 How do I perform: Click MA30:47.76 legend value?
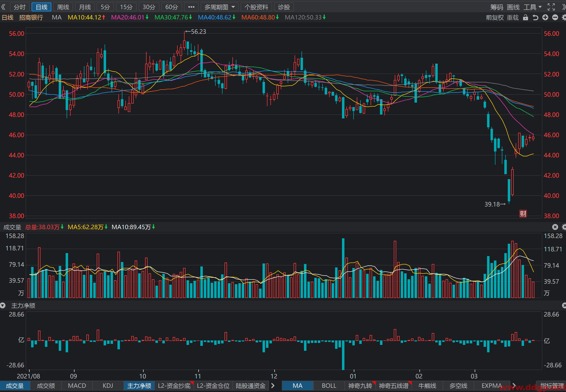click(x=171, y=18)
